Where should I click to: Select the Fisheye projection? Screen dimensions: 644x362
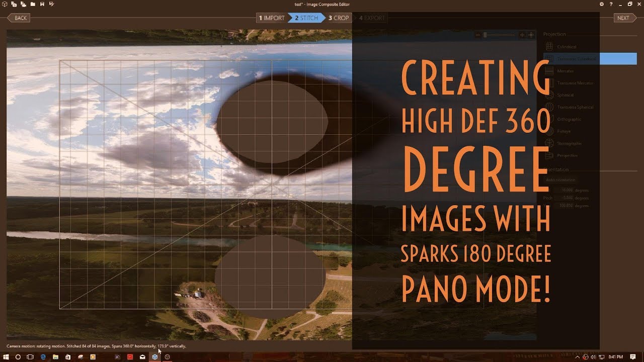coord(590,131)
